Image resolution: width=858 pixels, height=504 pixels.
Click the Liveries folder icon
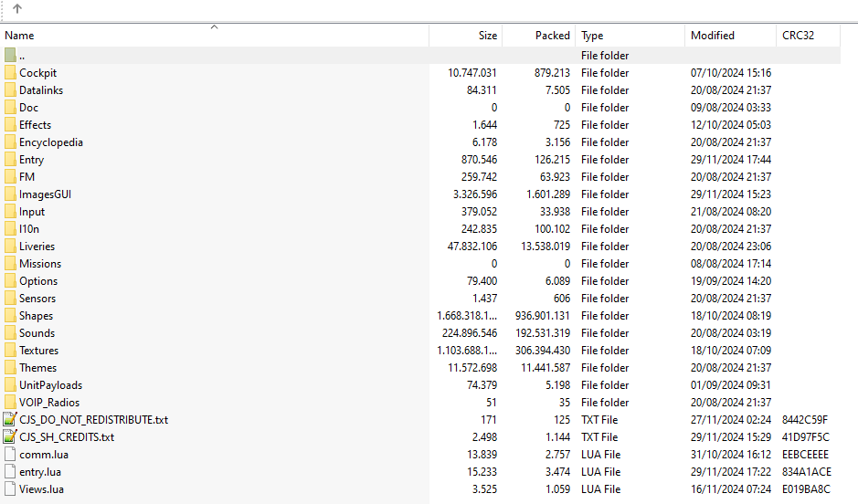click(x=10, y=246)
